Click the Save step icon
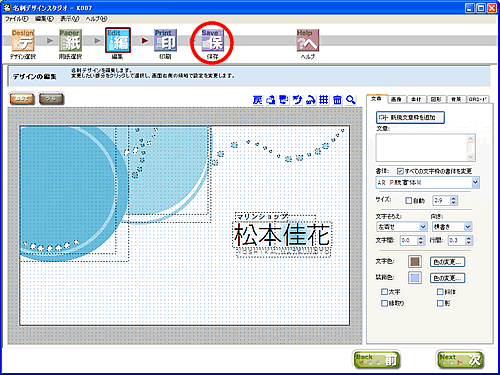500x375 pixels. tap(213, 41)
